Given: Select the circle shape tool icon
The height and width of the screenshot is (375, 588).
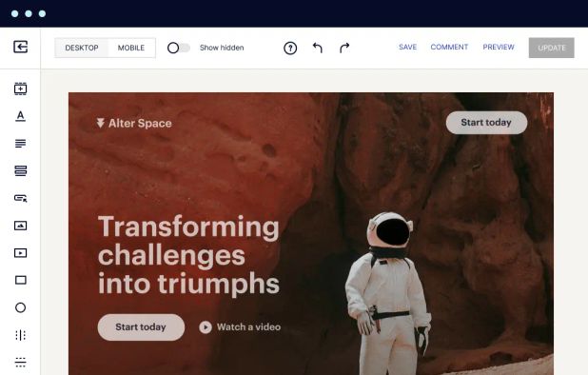Looking at the screenshot, I should pyautogui.click(x=21, y=307).
